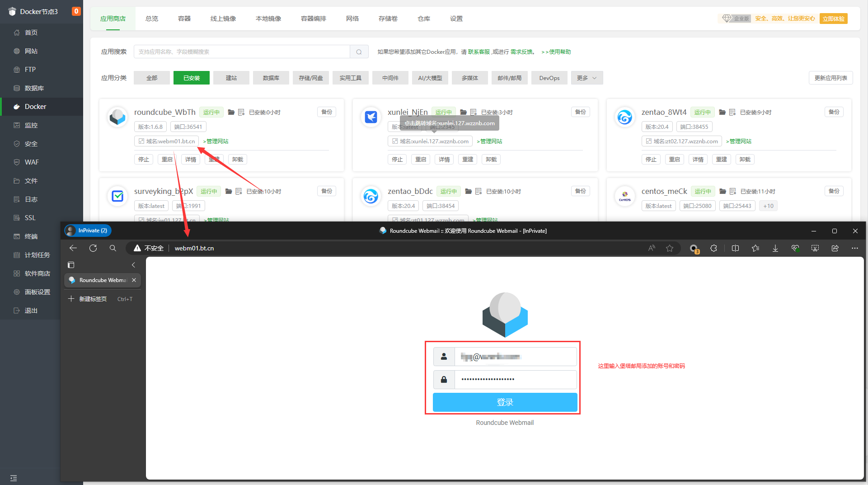Click the notification badge next to Docker节点3
Viewport: 868px width, 485px height.
coord(76,11)
